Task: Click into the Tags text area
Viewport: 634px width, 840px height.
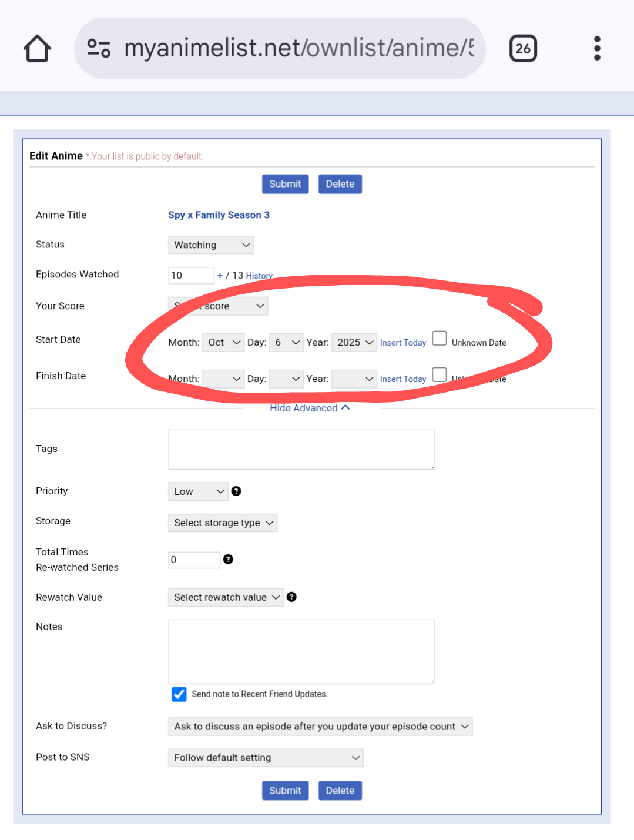Action: (x=301, y=449)
